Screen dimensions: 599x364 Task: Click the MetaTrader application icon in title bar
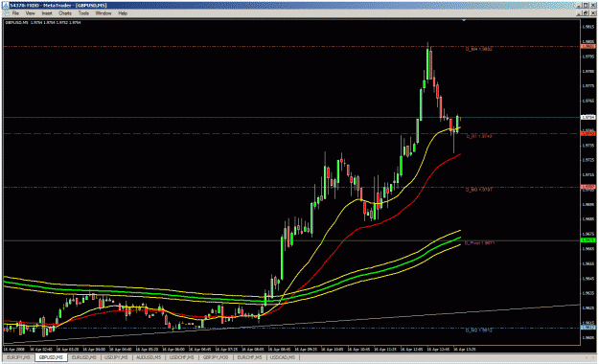[6, 6]
